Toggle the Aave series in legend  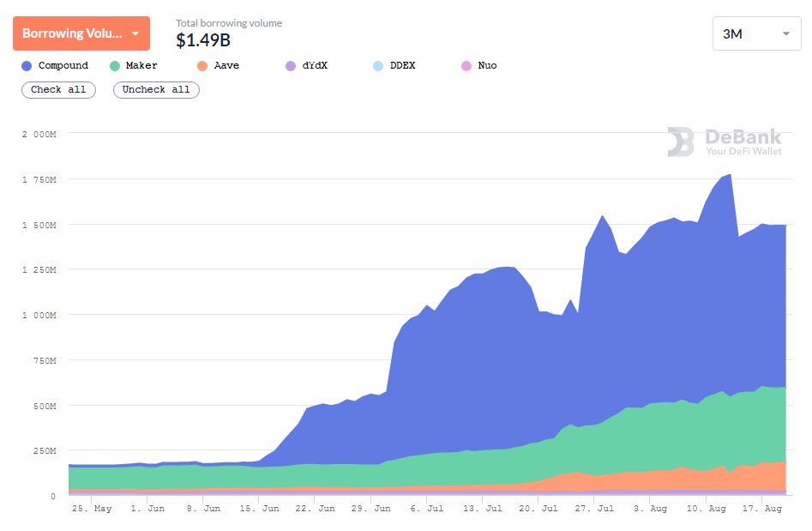[218, 66]
